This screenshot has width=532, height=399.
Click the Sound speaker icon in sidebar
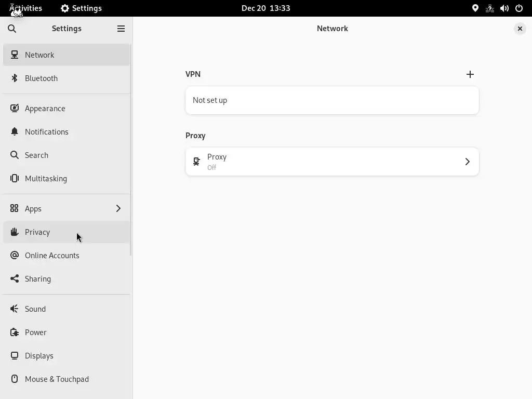click(x=14, y=309)
